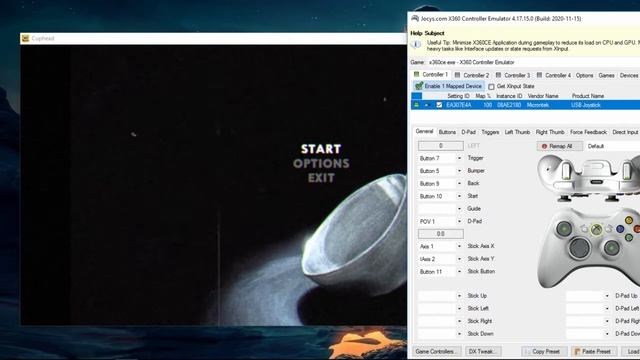Image resolution: width=640 pixels, height=360 pixels.
Task: Switch to the Force Feedback sub-tab
Action: (588, 132)
